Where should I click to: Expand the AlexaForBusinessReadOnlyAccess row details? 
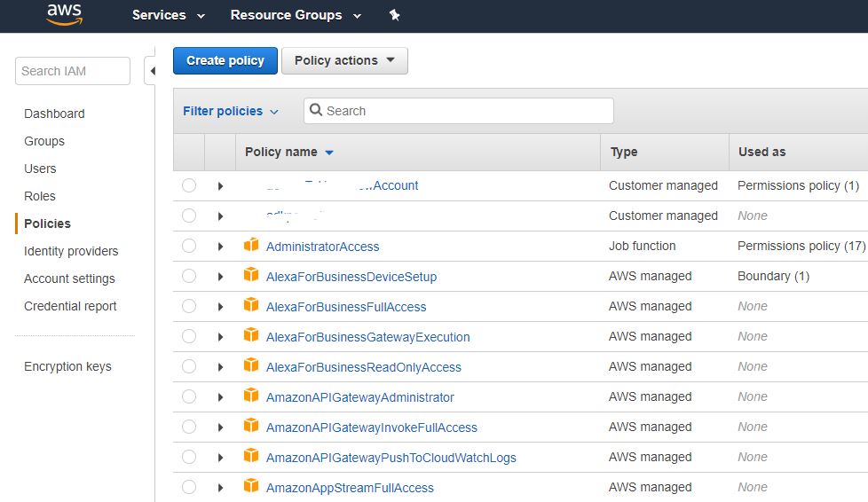[x=220, y=367]
